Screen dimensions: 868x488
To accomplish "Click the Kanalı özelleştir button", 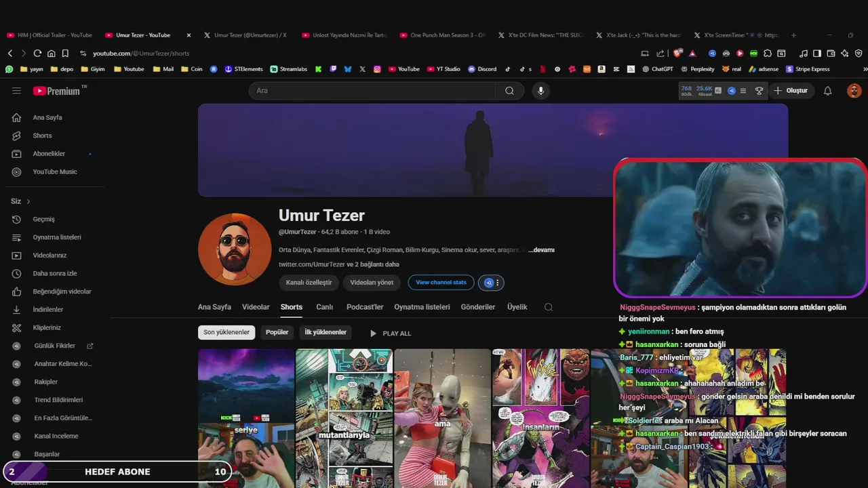I will (x=309, y=283).
